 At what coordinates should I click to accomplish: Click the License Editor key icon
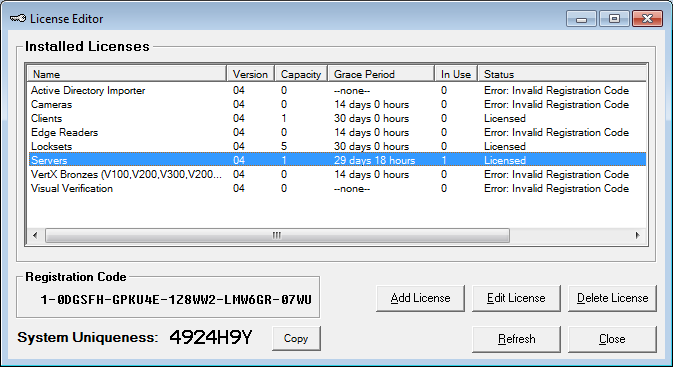click(x=18, y=18)
